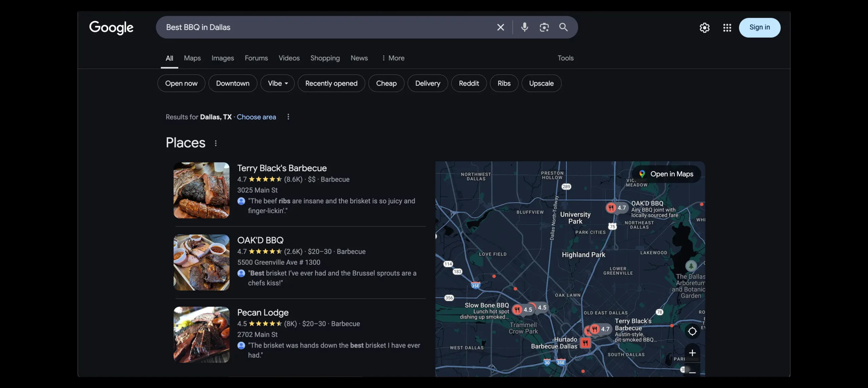Image resolution: width=868 pixels, height=388 pixels.
Task: Open OAK'D BBQ photo thumbnail
Action: 201,262
